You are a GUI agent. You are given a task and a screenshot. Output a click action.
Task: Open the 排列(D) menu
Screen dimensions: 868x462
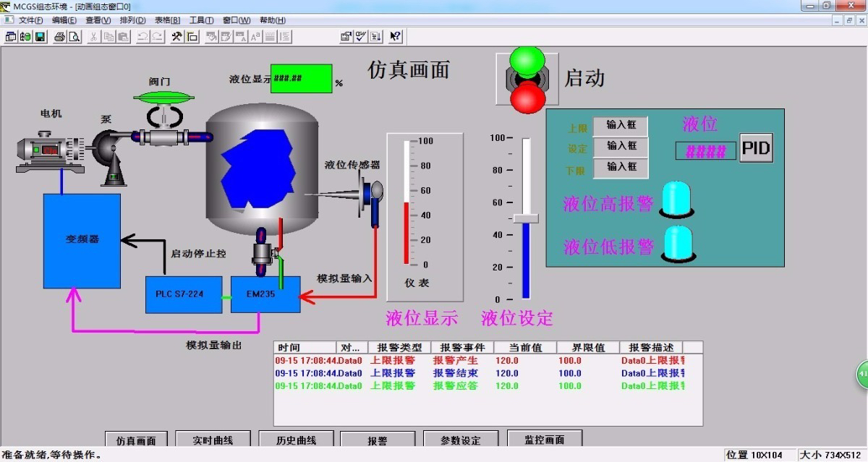(x=132, y=20)
